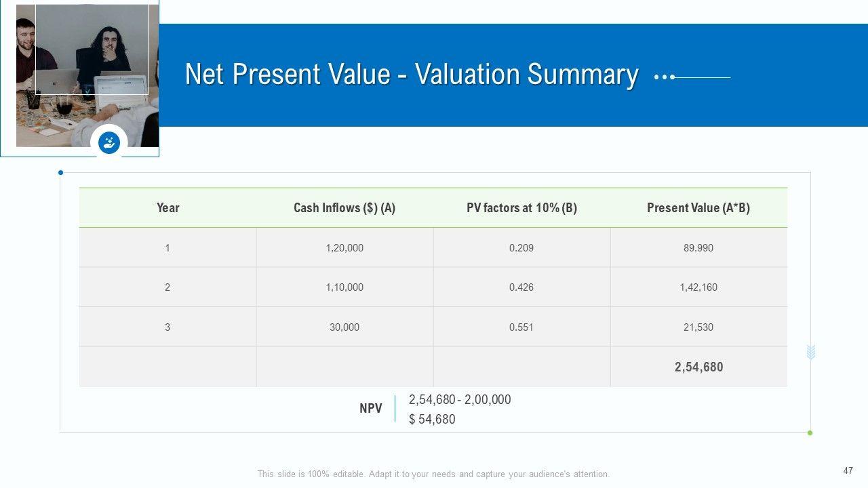Click the green dot at the frame's bottom-right corner
The image size is (868, 488).
point(810,432)
